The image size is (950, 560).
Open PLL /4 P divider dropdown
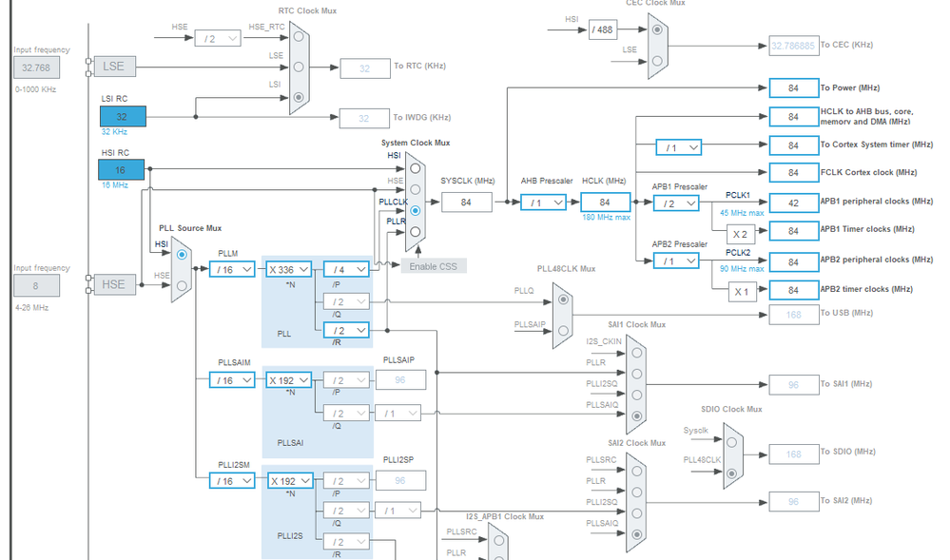[346, 269]
